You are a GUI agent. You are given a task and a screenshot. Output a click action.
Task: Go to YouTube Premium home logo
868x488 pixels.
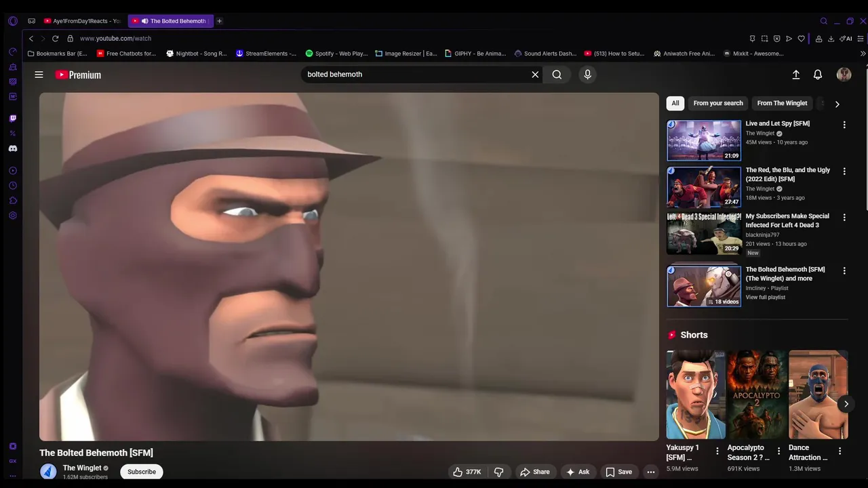[78, 75]
